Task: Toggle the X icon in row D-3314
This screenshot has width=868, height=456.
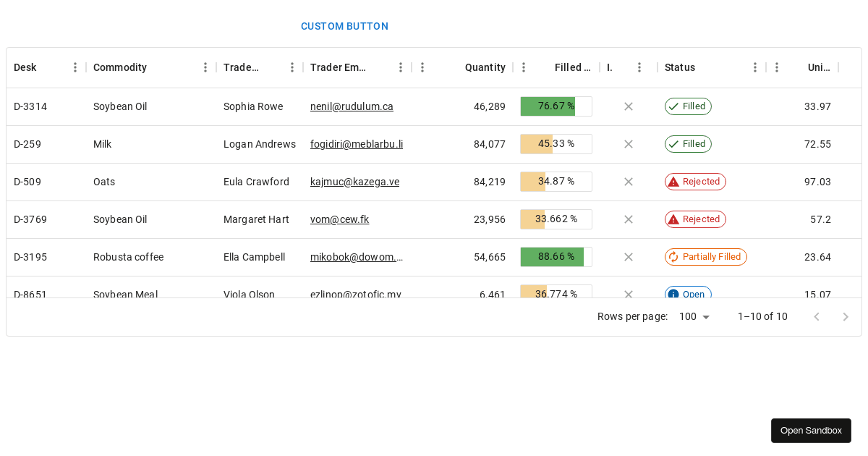Action: pyautogui.click(x=629, y=106)
